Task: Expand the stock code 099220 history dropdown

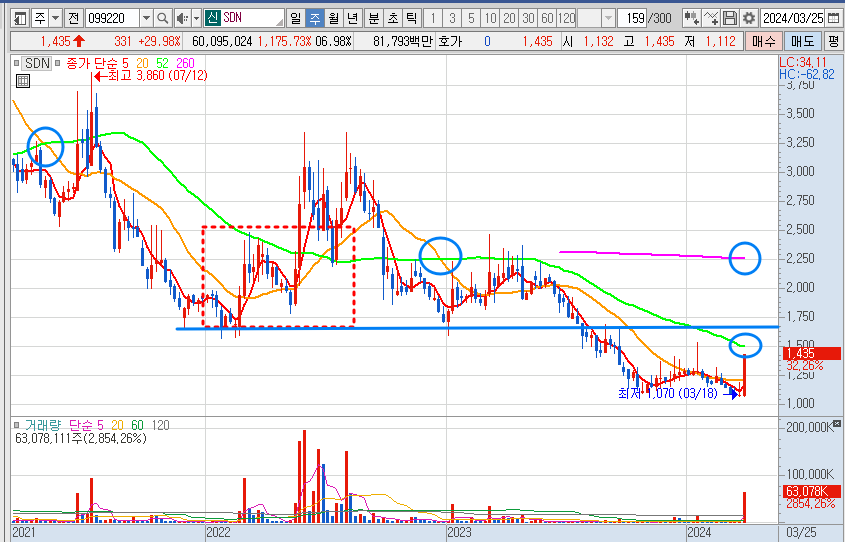Action: tap(146, 18)
